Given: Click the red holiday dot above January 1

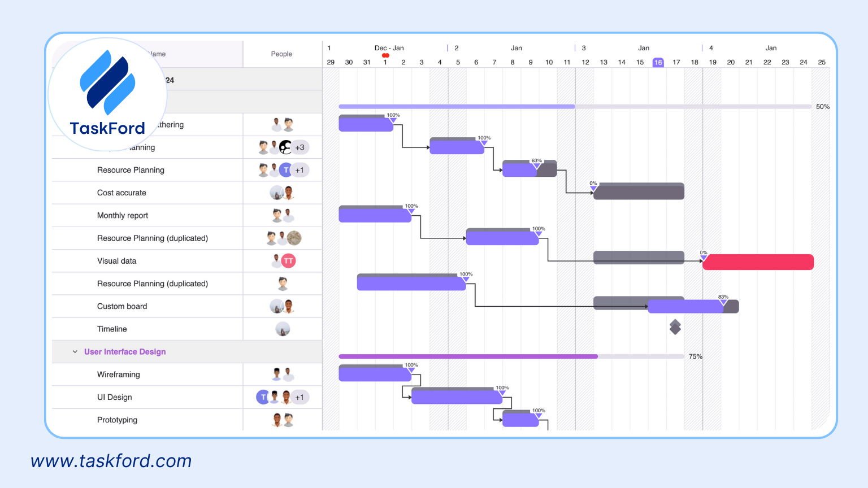Looking at the screenshot, I should pos(387,56).
